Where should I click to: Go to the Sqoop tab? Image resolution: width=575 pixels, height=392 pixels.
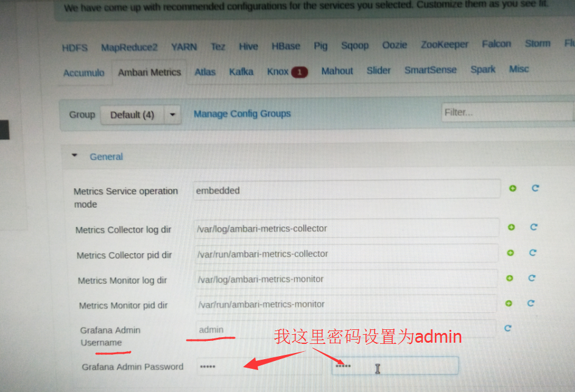point(355,46)
